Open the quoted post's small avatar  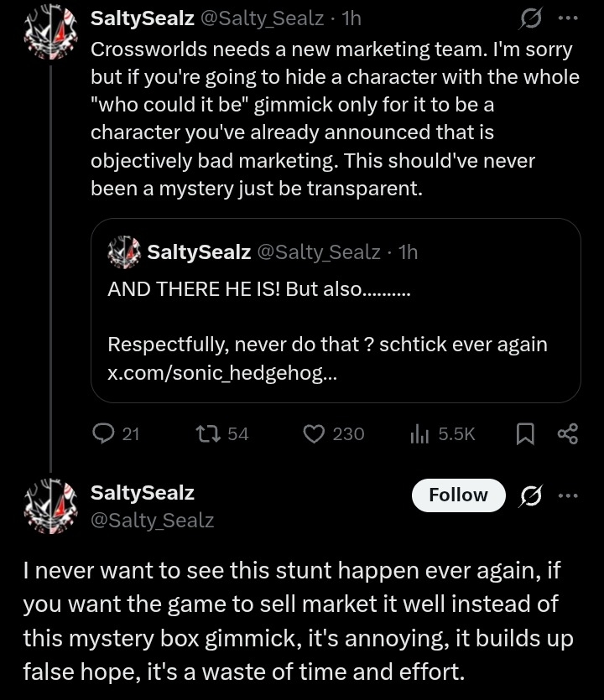(125, 251)
